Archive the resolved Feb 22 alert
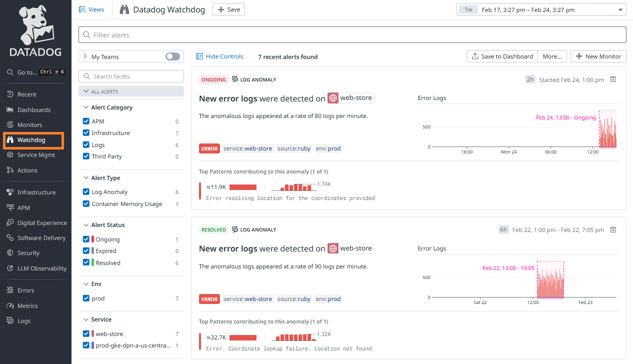Screen dimensions: 633x364 click(613, 229)
